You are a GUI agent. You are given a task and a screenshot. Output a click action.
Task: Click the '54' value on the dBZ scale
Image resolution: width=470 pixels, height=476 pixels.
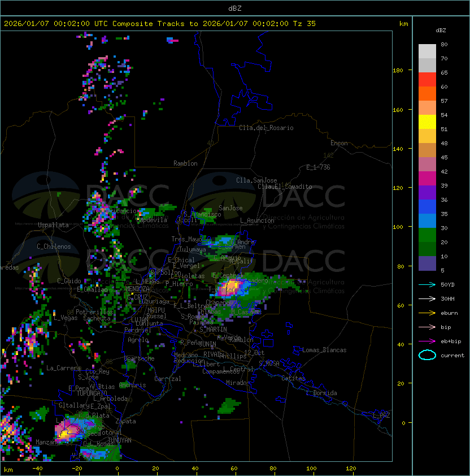click(x=444, y=115)
